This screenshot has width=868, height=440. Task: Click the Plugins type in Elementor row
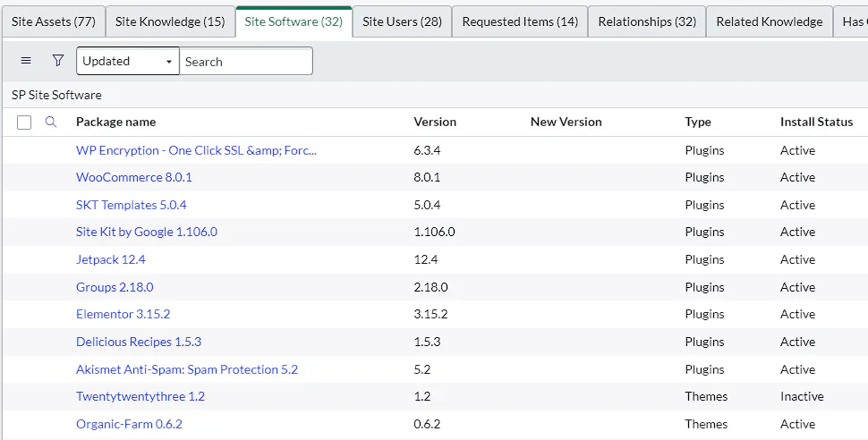coord(705,315)
